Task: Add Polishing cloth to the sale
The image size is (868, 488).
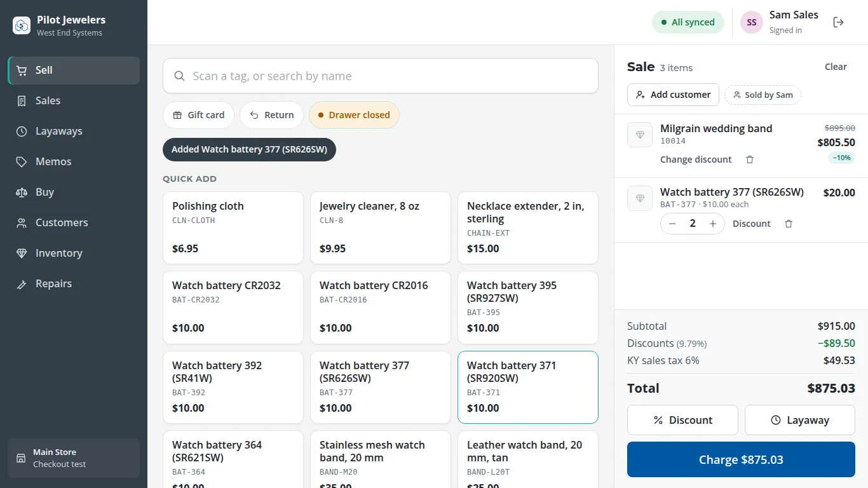Action: (233, 228)
